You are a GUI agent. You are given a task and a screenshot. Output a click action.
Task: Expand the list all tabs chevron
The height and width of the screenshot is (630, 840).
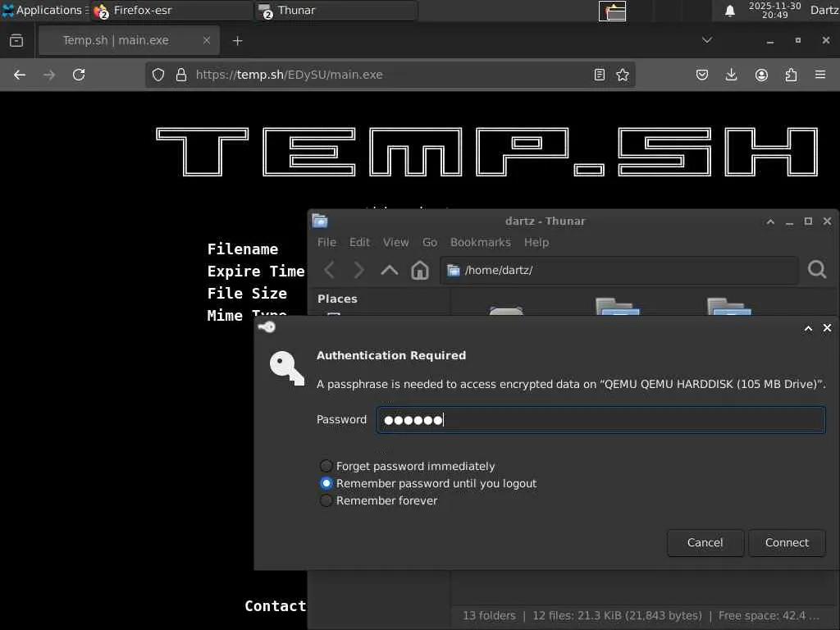coord(707,40)
